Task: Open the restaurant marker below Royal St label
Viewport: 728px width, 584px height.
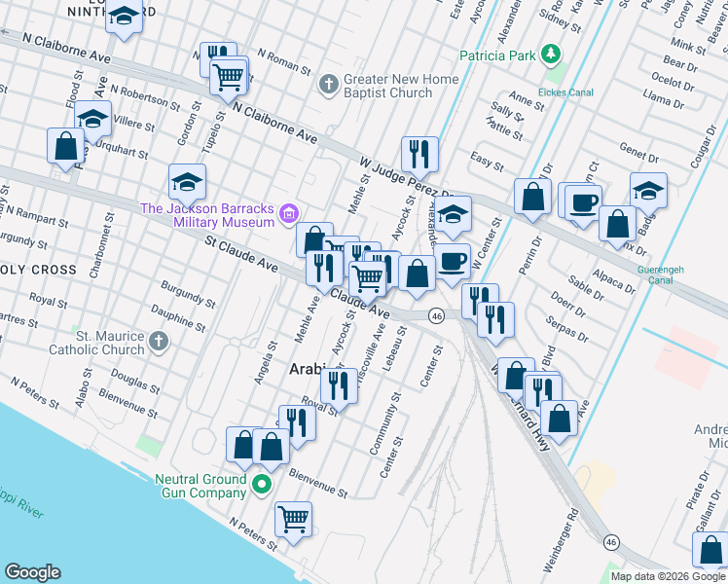Action: click(x=297, y=423)
